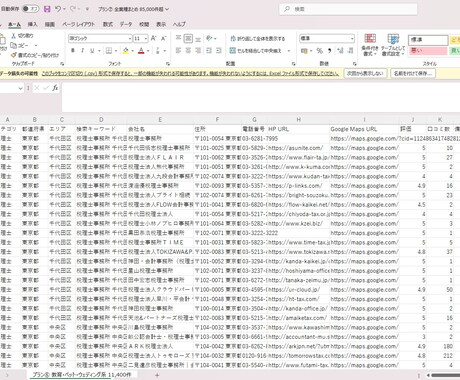Open the View ribbon tab
Screen dimensions: 460x380
point(161,24)
